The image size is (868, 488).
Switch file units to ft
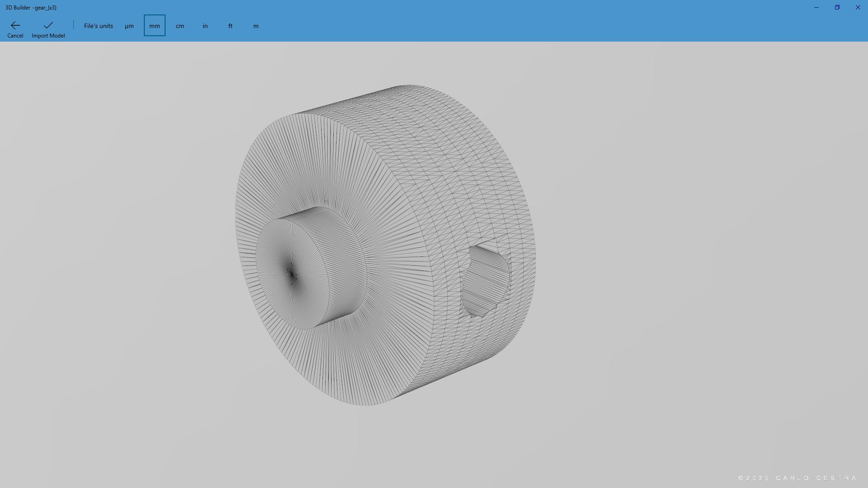231,26
